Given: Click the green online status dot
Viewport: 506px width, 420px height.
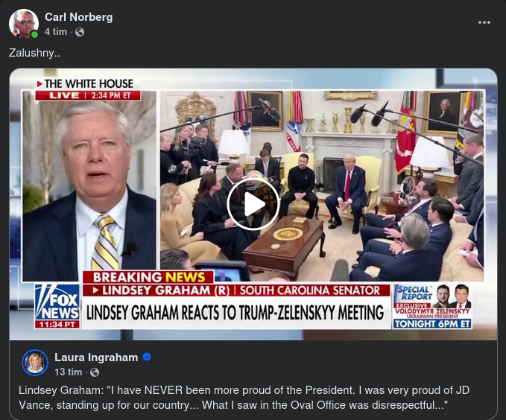Looking at the screenshot, I should coord(34,34).
